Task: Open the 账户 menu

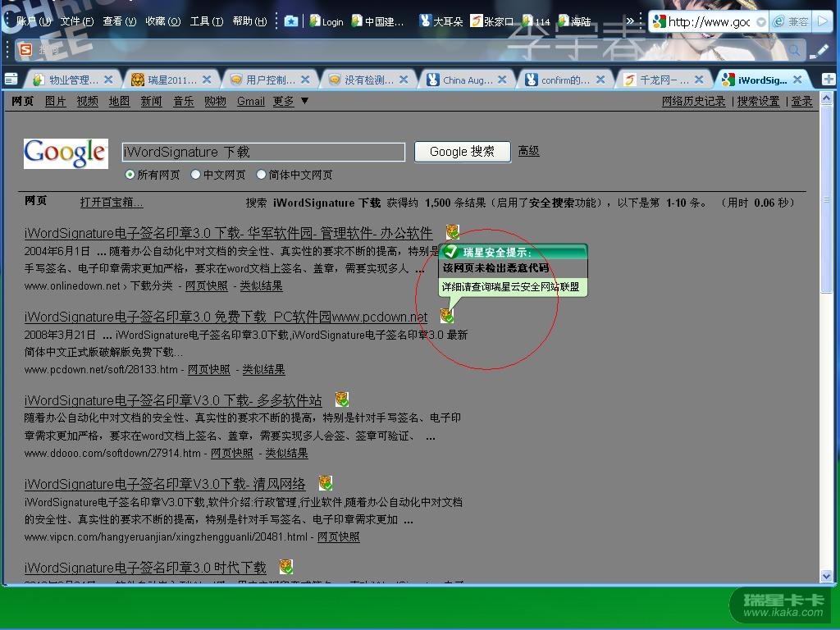Action: [34, 21]
